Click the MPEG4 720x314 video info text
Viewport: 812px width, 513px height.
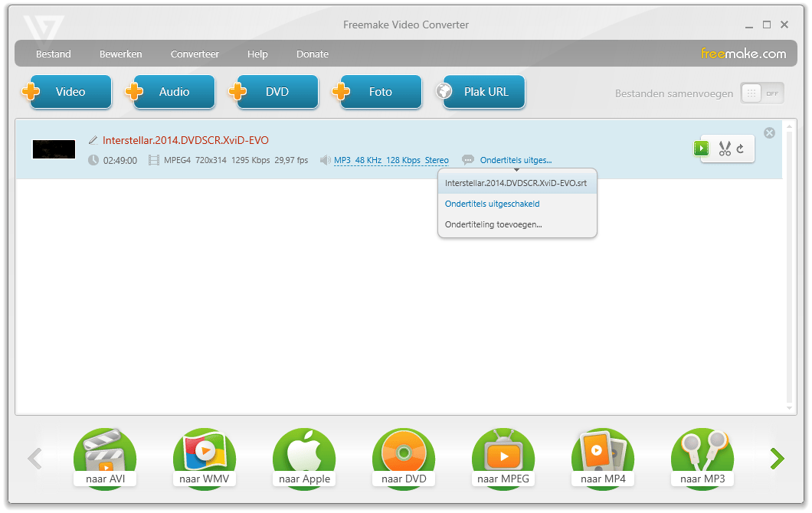tap(236, 160)
